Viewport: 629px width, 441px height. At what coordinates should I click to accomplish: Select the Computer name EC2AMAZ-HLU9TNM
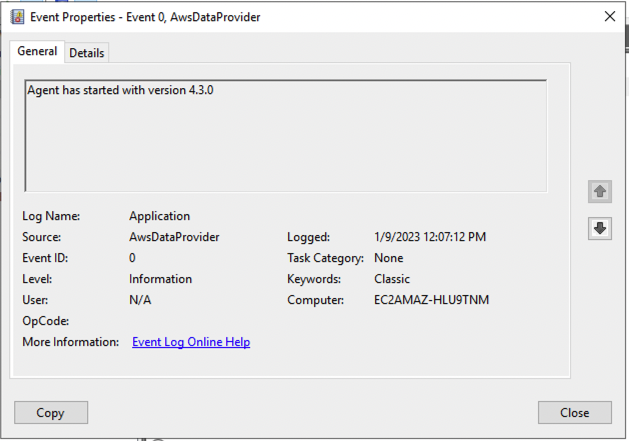tap(431, 300)
